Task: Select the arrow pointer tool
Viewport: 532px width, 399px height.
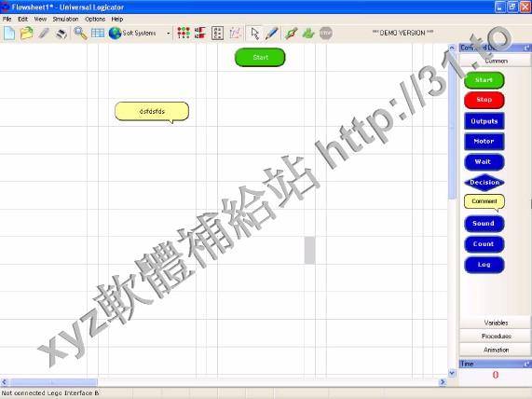Action: tap(254, 34)
